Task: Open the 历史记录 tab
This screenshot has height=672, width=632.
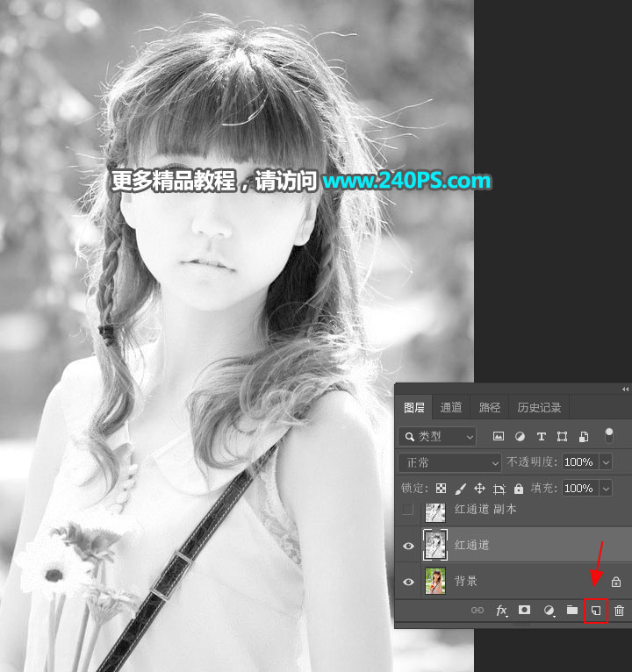Action: tap(539, 407)
